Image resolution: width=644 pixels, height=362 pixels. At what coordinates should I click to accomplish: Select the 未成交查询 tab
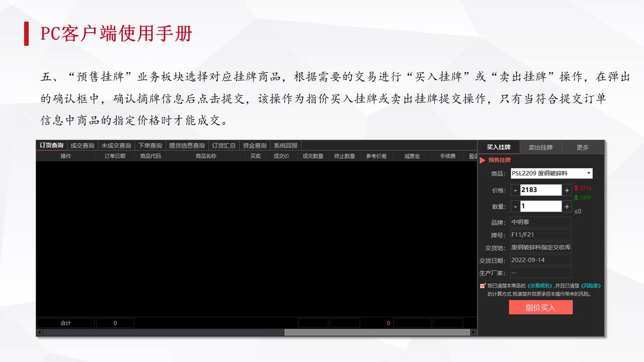(x=116, y=146)
